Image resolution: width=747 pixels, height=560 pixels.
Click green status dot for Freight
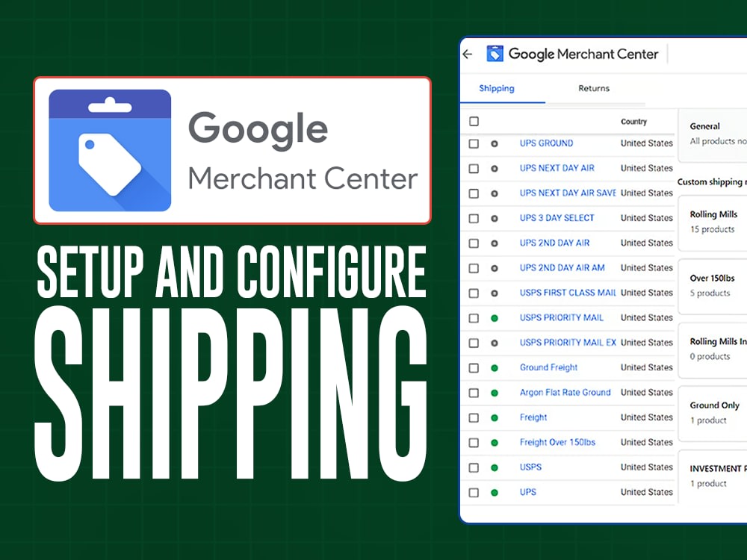[x=495, y=417]
